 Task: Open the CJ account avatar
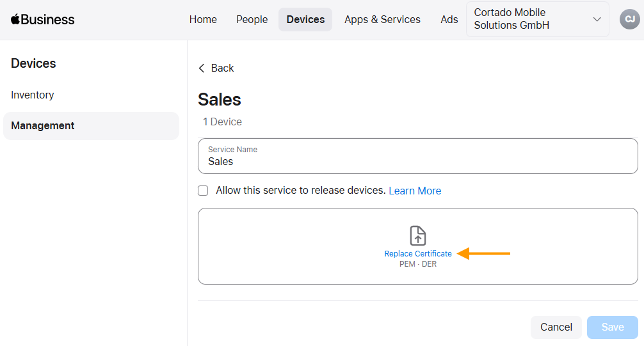point(630,19)
